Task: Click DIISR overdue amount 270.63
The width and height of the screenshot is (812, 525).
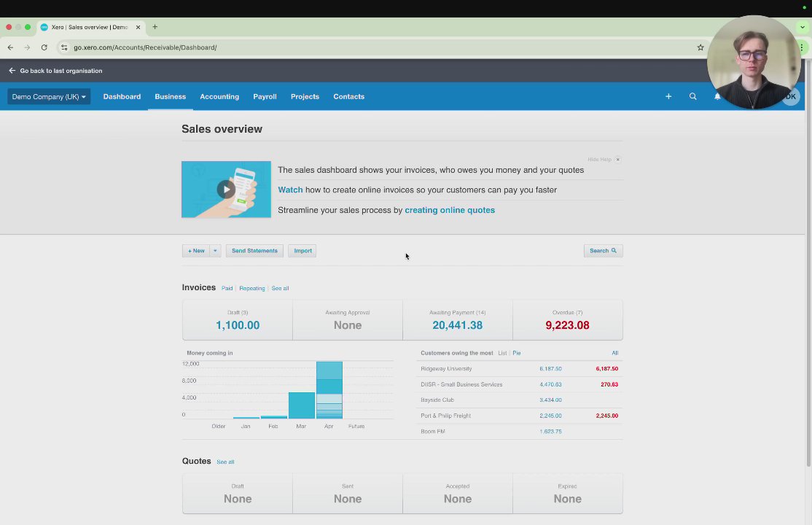Action: (x=609, y=384)
